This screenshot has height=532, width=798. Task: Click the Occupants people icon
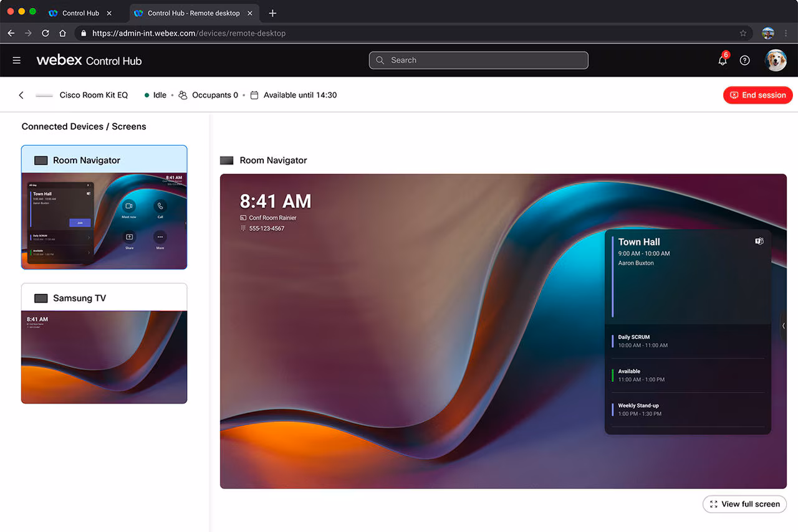pos(183,95)
